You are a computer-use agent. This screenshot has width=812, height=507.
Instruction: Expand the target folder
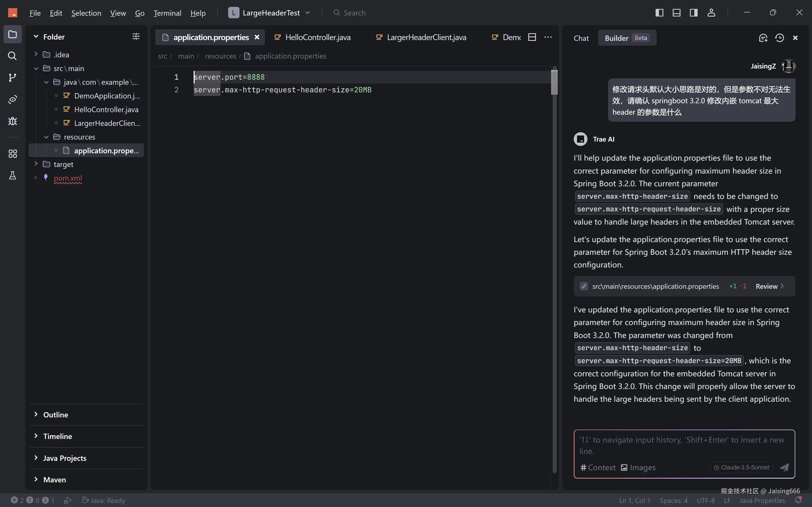[63, 164]
